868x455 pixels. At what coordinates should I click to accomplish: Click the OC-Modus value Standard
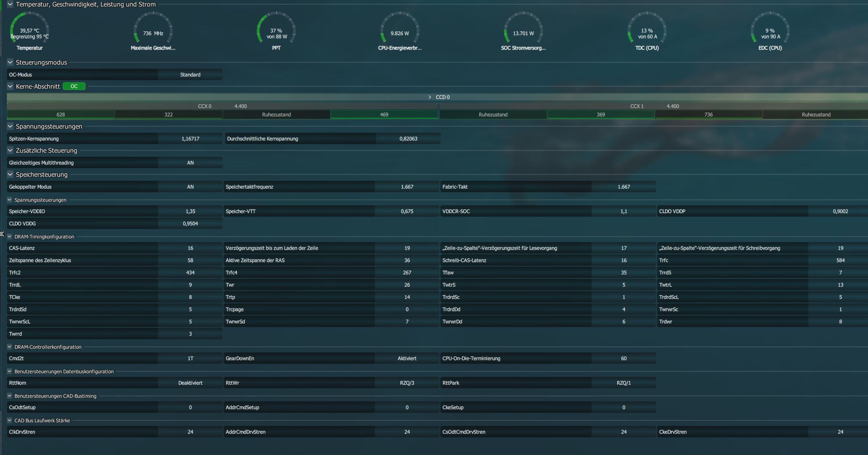tap(190, 75)
